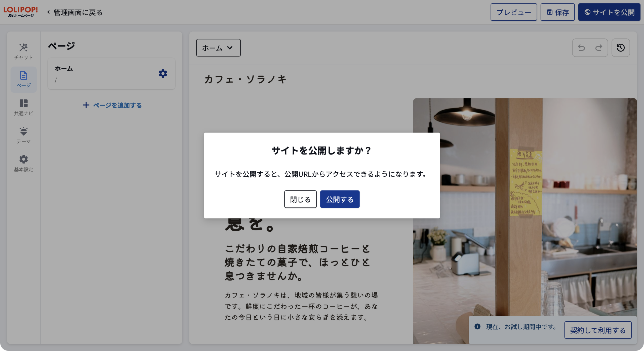Open the テーマ sidebar panel
Image resolution: width=644 pixels, height=351 pixels.
click(23, 135)
